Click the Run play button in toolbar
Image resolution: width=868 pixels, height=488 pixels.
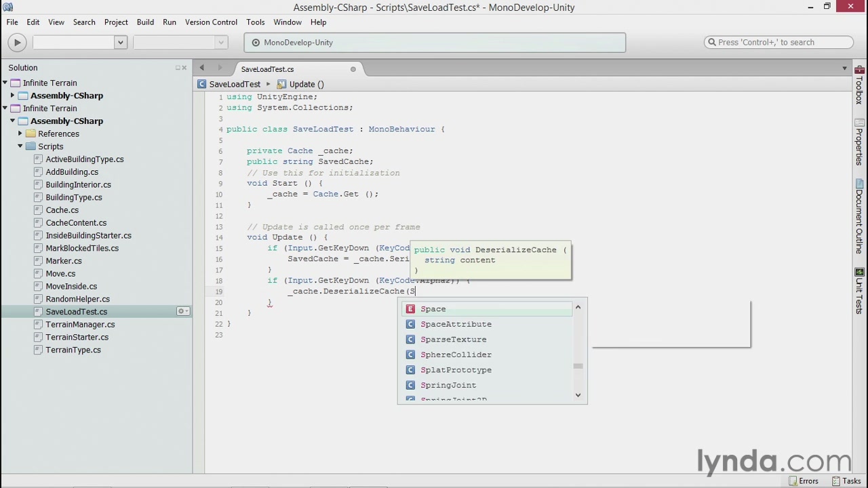point(17,42)
